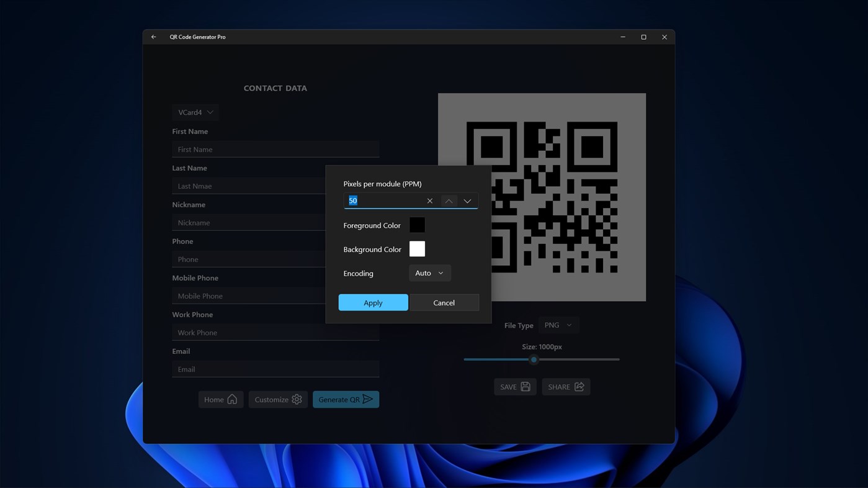Close the QR Code Generator Pro window
This screenshot has width=868, height=488.
pos(664,37)
